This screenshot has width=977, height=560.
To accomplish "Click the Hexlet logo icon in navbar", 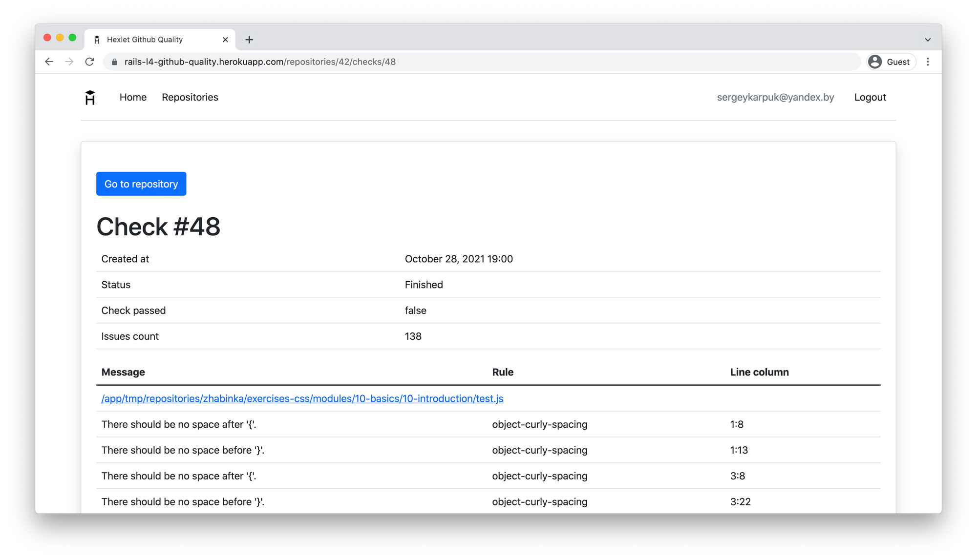I will [90, 98].
